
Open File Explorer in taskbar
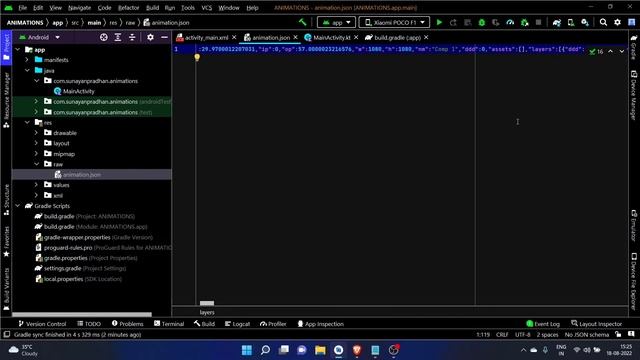[320, 350]
